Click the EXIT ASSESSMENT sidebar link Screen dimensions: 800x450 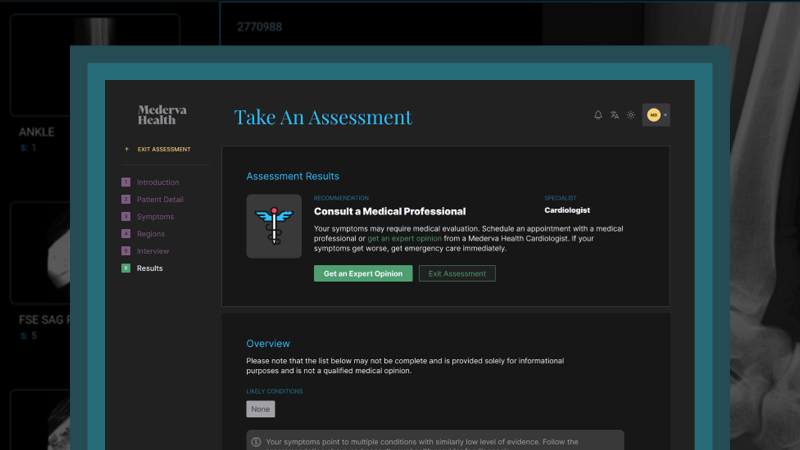pos(163,149)
